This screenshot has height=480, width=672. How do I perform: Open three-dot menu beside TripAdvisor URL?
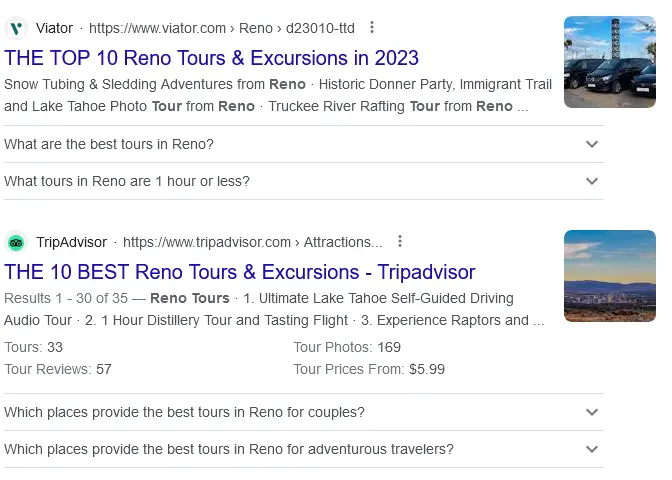pos(400,241)
